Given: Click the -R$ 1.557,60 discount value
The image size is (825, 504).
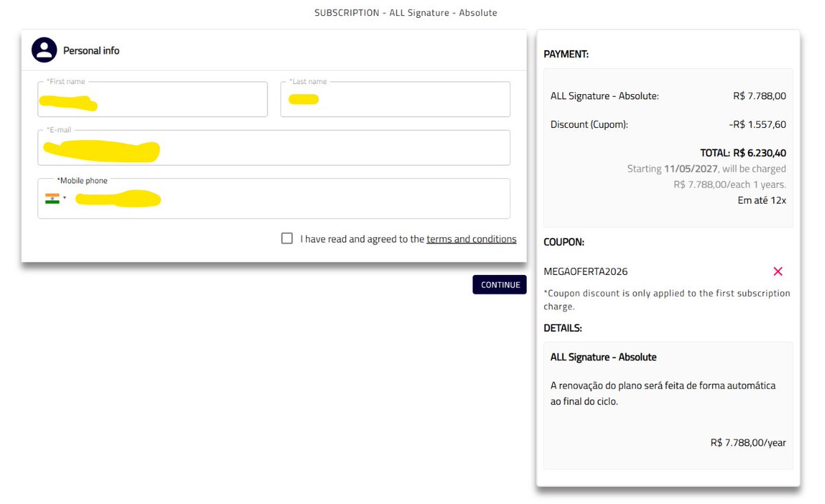Looking at the screenshot, I should (758, 124).
